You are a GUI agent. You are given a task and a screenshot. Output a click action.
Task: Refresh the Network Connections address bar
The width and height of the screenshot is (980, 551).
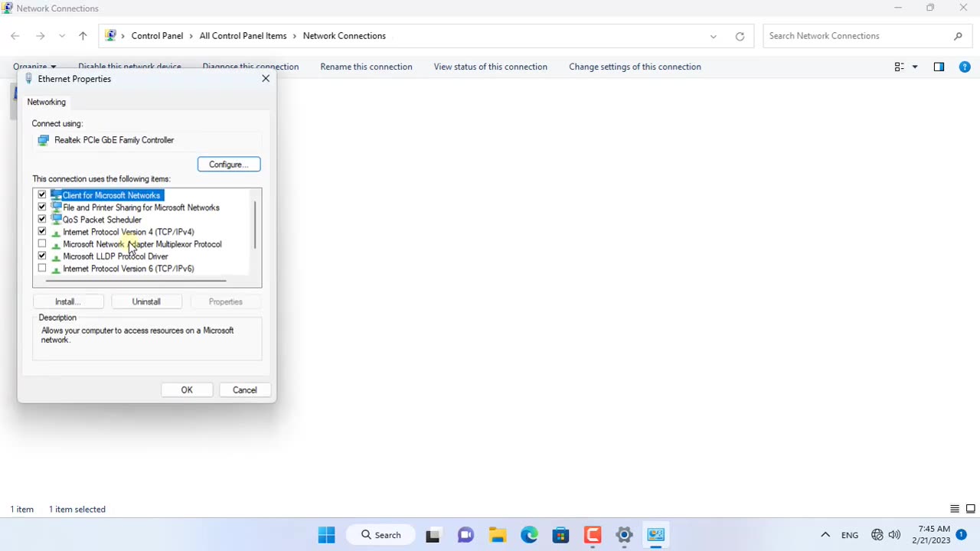[x=740, y=36]
